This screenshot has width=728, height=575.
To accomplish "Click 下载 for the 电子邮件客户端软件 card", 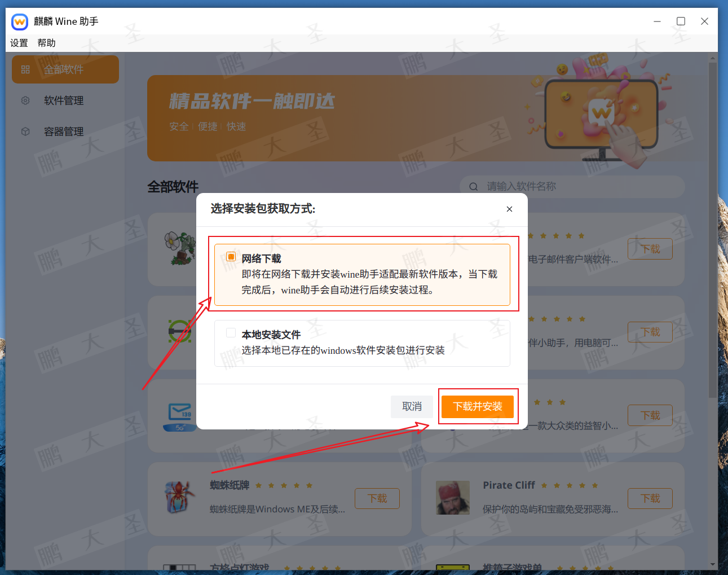I will (650, 249).
